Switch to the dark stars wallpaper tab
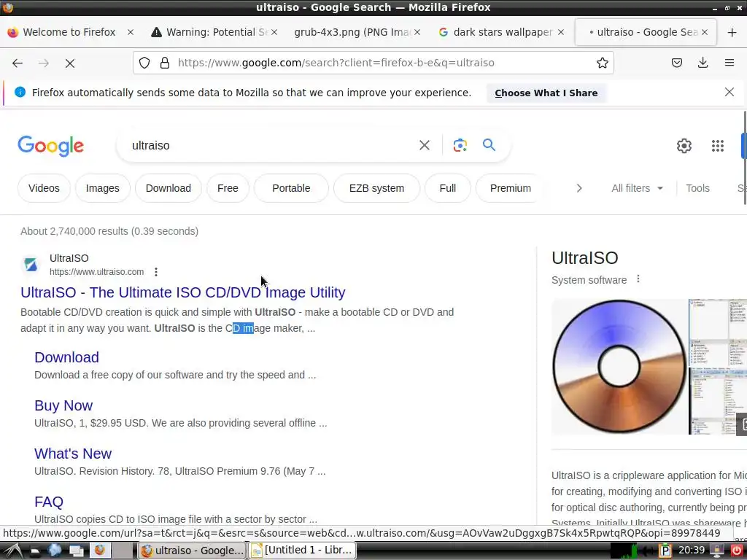Image resolution: width=747 pixels, height=560 pixels. pos(496,32)
